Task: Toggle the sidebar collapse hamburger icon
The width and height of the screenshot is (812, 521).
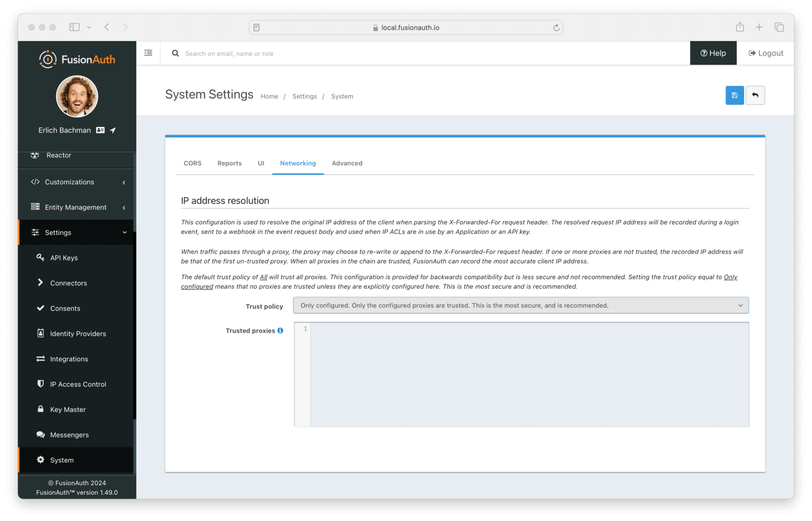Action: (148, 53)
